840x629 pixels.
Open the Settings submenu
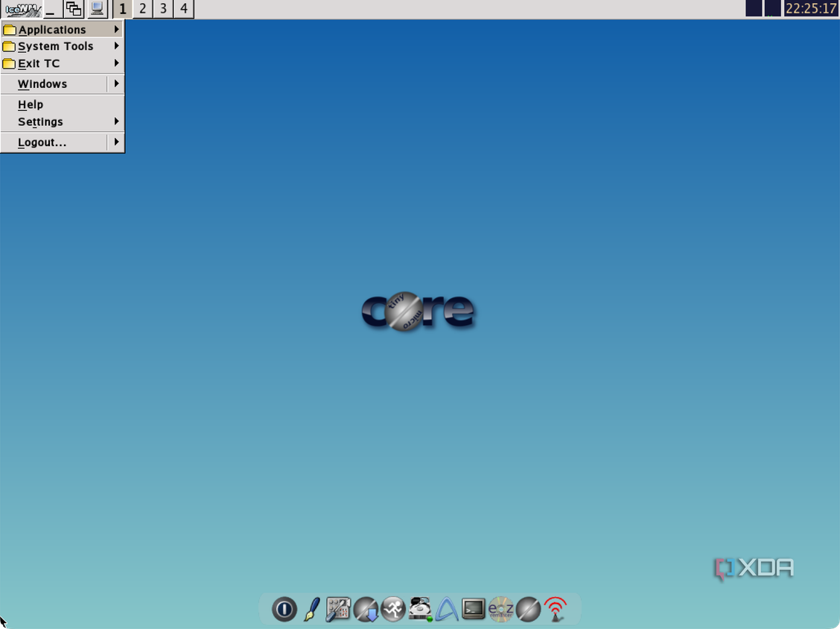[62, 121]
